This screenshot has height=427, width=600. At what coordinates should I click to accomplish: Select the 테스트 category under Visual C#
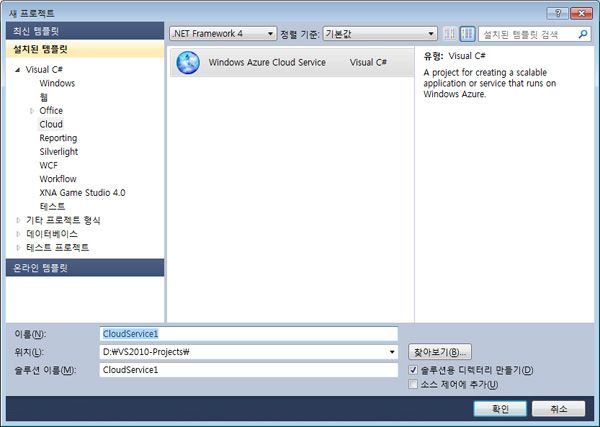coord(52,207)
